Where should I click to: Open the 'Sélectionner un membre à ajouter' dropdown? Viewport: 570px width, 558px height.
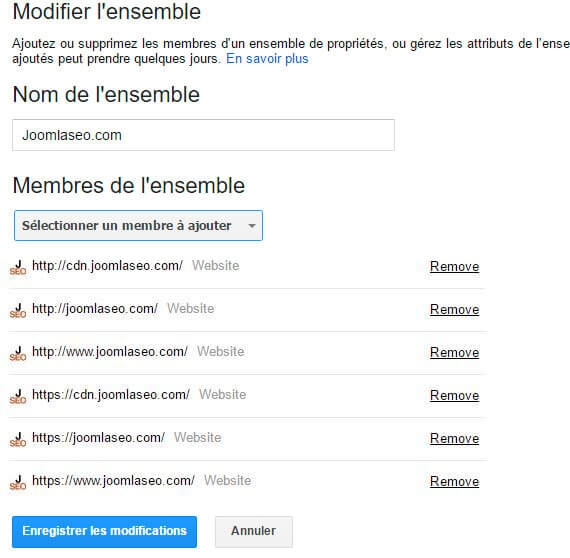(138, 225)
